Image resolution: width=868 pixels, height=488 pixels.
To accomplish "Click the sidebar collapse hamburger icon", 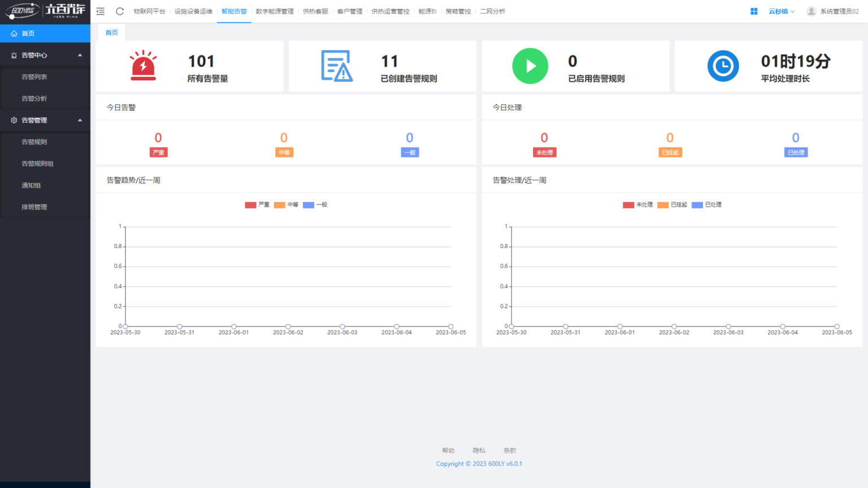I will click(x=101, y=11).
